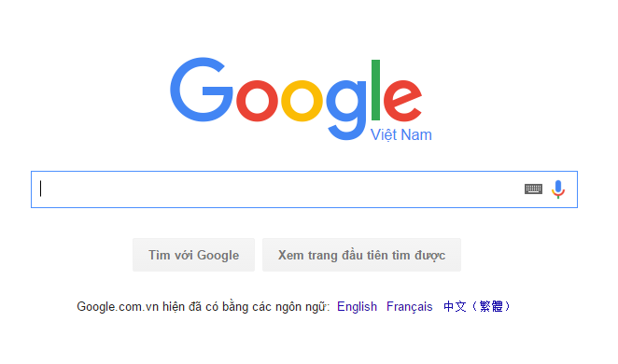Open the Français language link

pos(410,306)
